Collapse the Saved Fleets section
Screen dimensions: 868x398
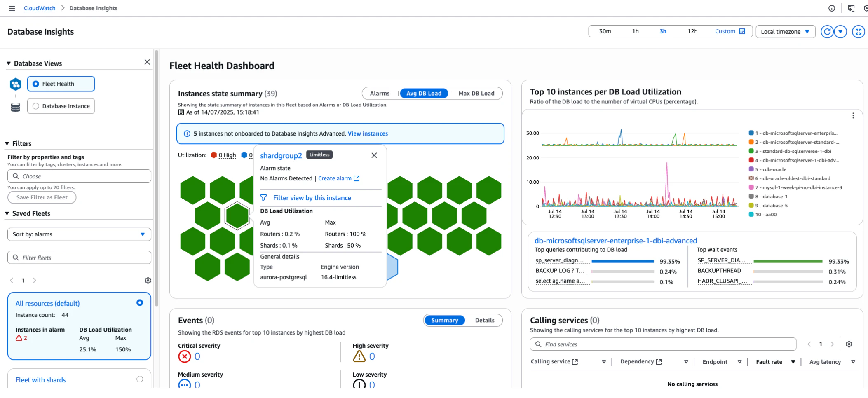tap(7, 213)
